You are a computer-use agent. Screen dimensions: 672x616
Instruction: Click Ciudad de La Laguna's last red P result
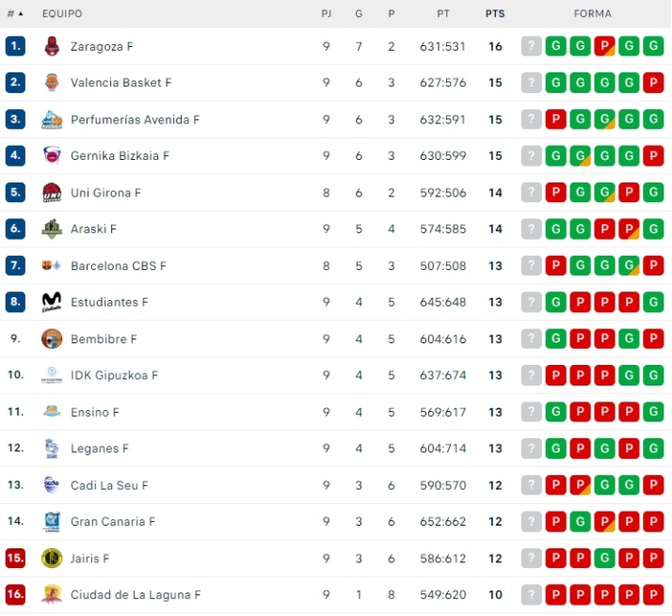tap(653, 595)
